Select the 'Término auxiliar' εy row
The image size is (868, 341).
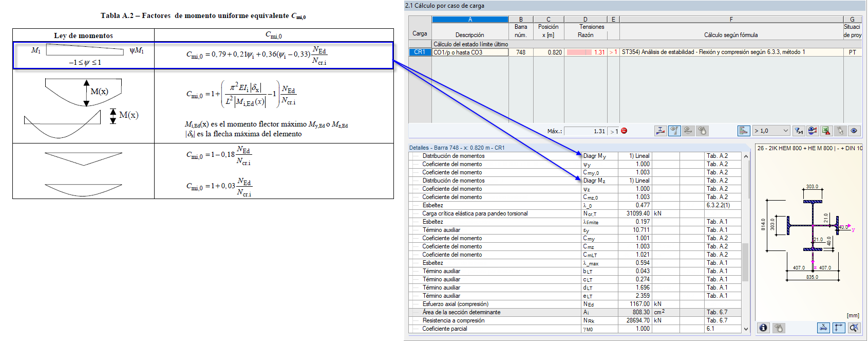pyautogui.click(x=575, y=230)
